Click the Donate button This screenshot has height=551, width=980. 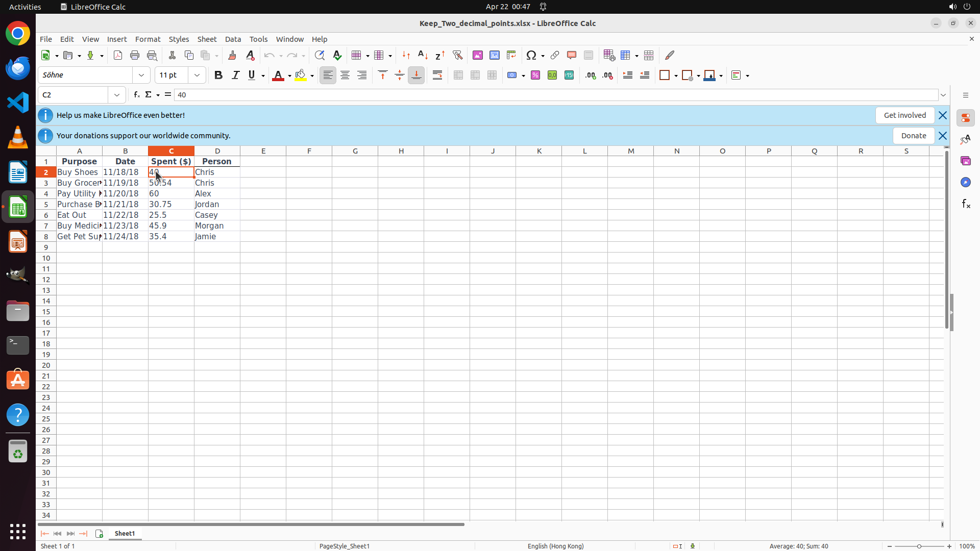[x=913, y=136]
